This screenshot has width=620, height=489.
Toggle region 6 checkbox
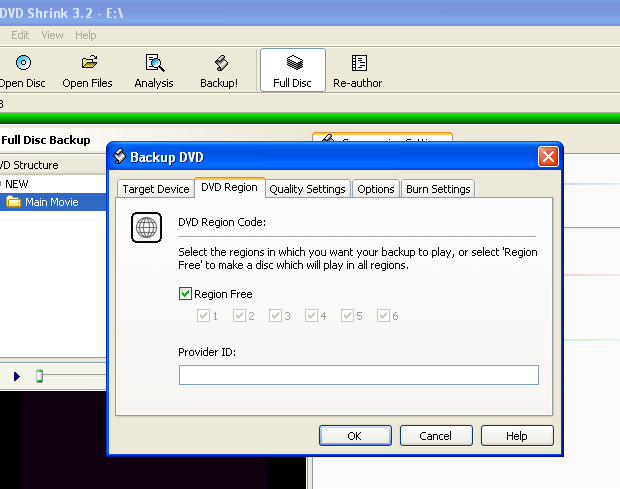pyautogui.click(x=383, y=315)
